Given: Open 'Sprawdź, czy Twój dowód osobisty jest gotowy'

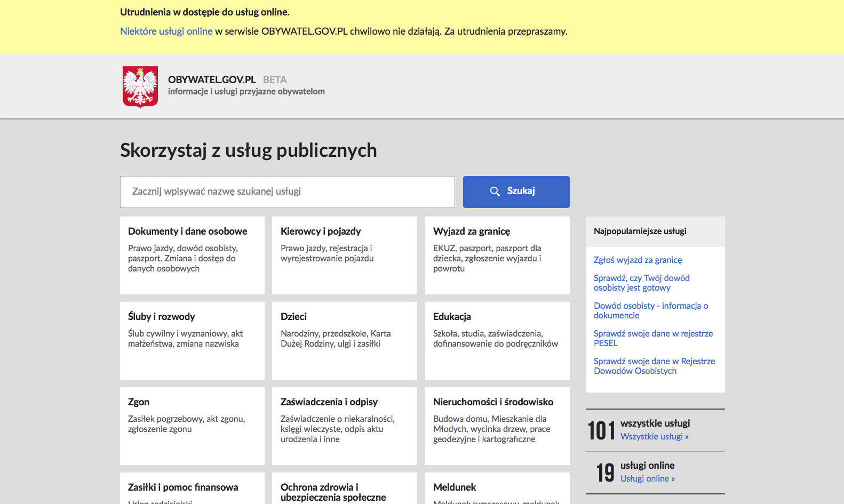Looking at the screenshot, I should (642, 283).
